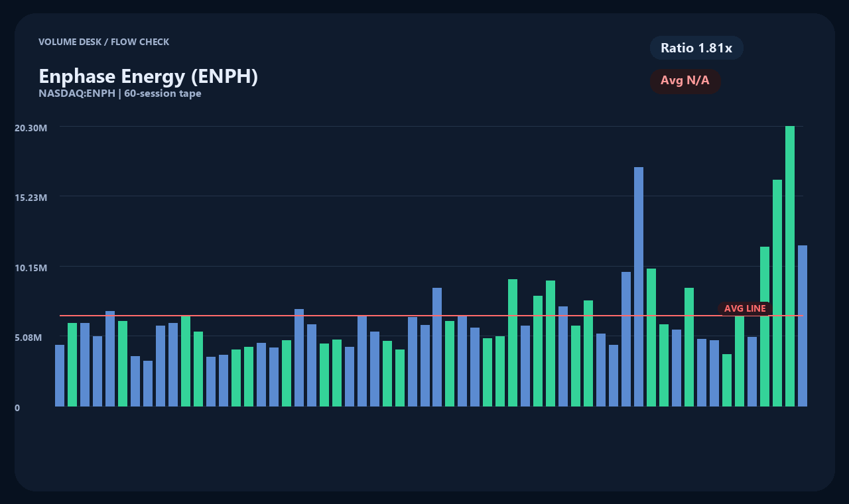Click the NASDAQ:ENPH 60-session tape subtitle
Image resolution: width=849 pixels, height=504 pixels.
120,94
